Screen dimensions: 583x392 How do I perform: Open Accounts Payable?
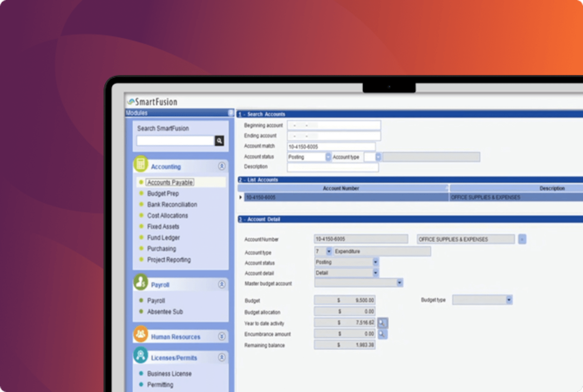pyautogui.click(x=170, y=182)
